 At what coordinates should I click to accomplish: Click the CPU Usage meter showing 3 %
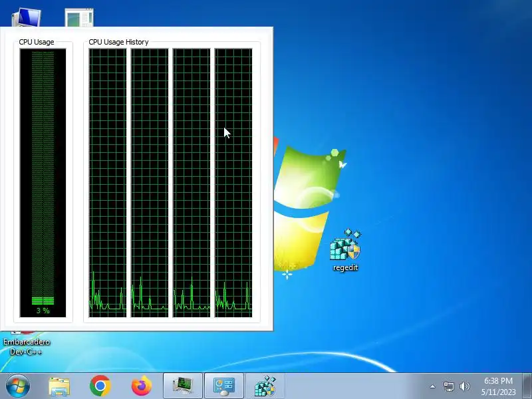(x=43, y=183)
